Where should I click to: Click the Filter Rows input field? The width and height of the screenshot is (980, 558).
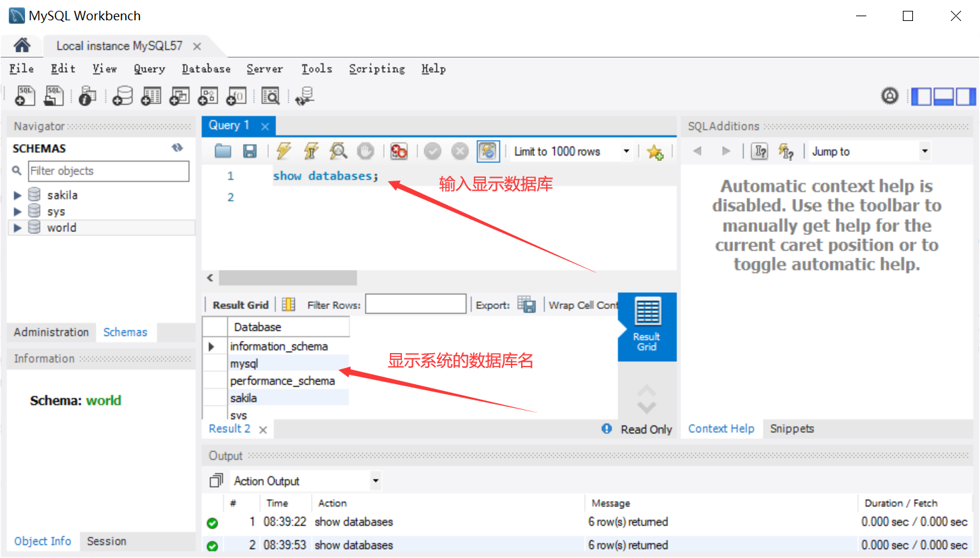416,304
